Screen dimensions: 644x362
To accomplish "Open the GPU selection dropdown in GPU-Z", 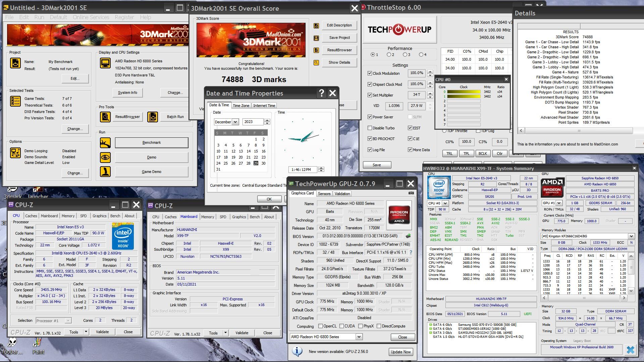I will pyautogui.click(x=359, y=337).
